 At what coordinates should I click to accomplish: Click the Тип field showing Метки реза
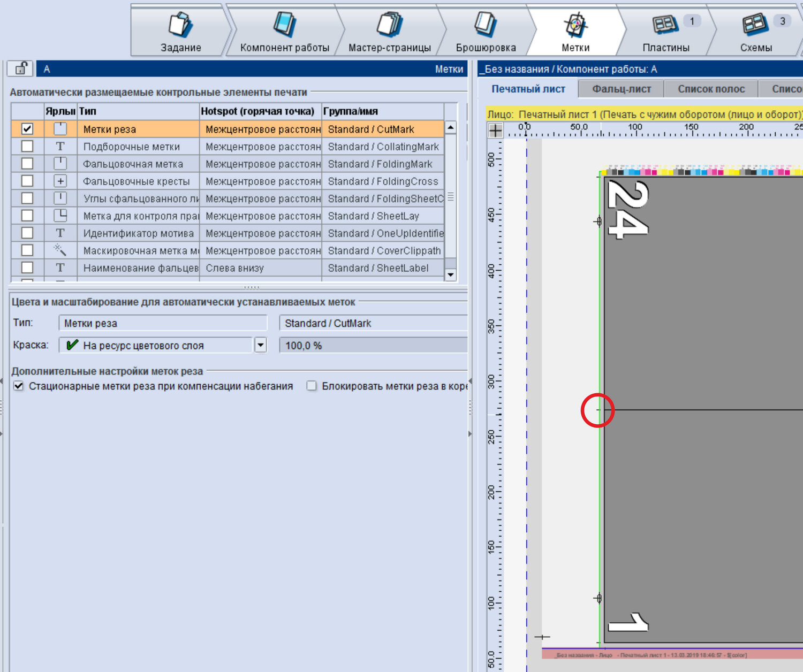pyautogui.click(x=163, y=323)
